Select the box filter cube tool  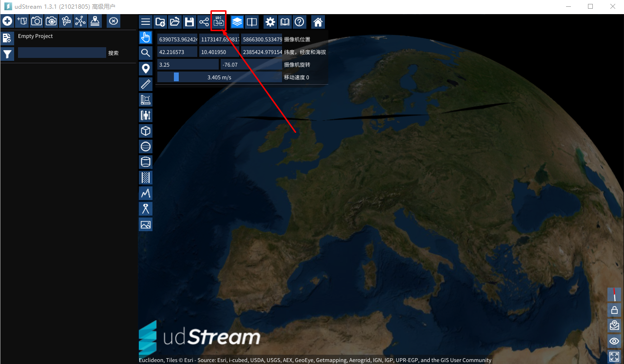[146, 131]
